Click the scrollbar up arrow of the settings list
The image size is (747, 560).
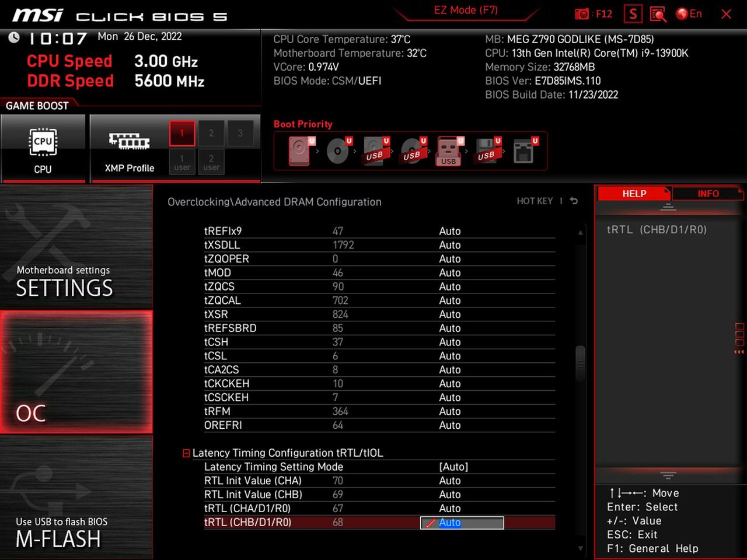pyautogui.click(x=580, y=232)
